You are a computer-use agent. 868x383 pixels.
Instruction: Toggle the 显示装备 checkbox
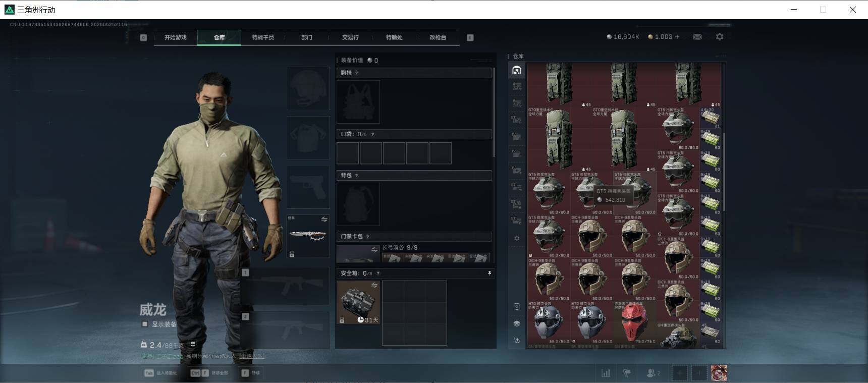pos(145,324)
